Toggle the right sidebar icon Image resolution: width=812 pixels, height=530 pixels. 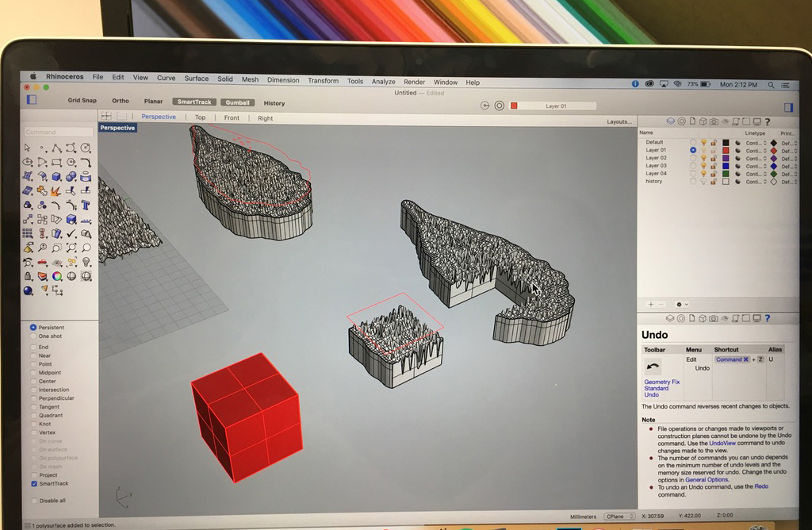tap(789, 107)
